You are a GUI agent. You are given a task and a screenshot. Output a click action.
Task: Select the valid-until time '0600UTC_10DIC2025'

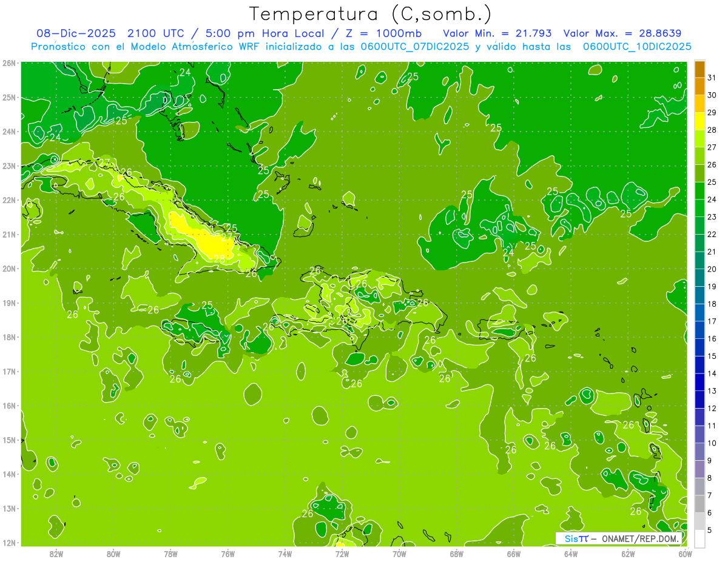[x=637, y=47]
